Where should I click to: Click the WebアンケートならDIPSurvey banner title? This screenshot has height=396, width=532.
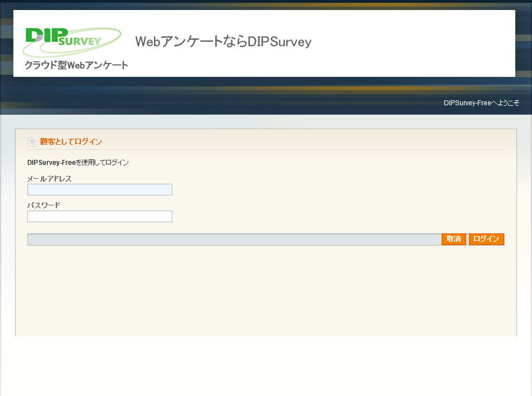tap(223, 42)
